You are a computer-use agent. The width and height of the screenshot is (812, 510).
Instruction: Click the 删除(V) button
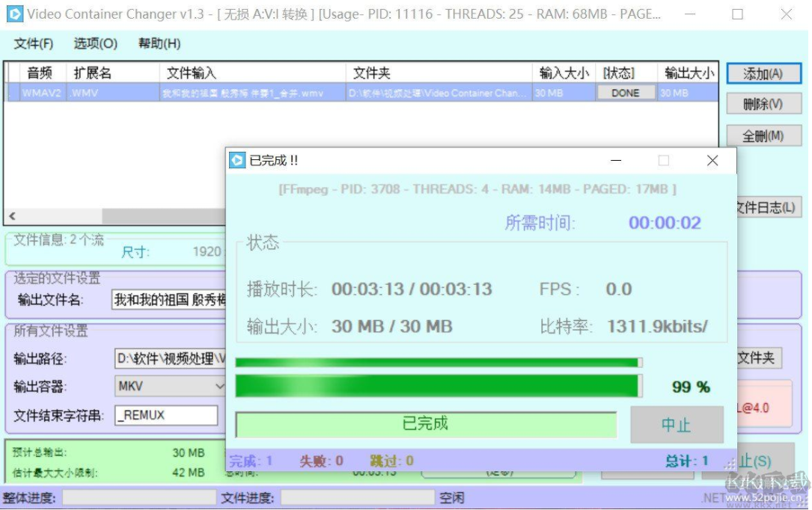click(763, 105)
